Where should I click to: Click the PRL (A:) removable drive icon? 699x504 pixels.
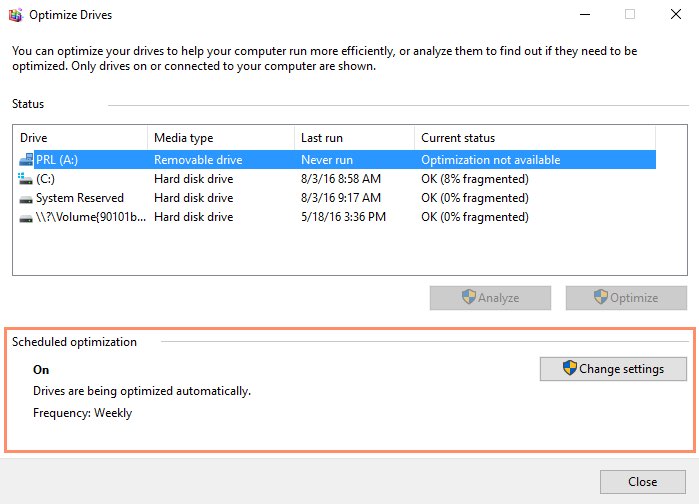point(26,159)
